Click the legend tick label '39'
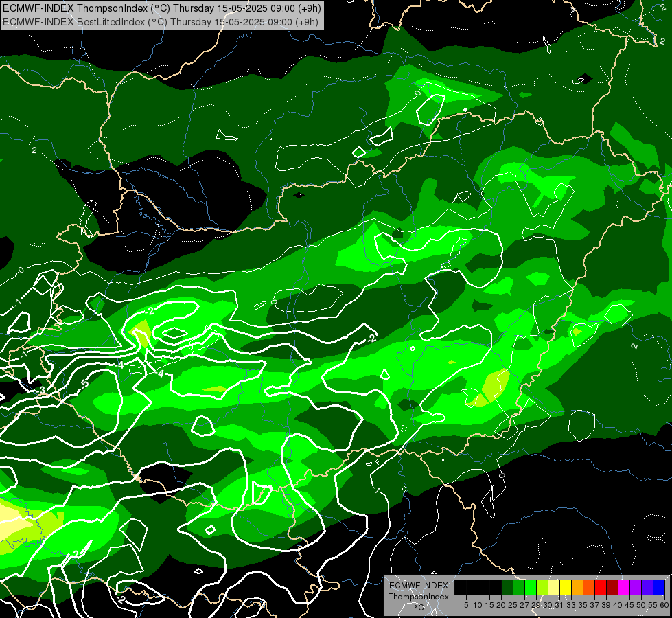672x618 pixels. click(x=606, y=605)
